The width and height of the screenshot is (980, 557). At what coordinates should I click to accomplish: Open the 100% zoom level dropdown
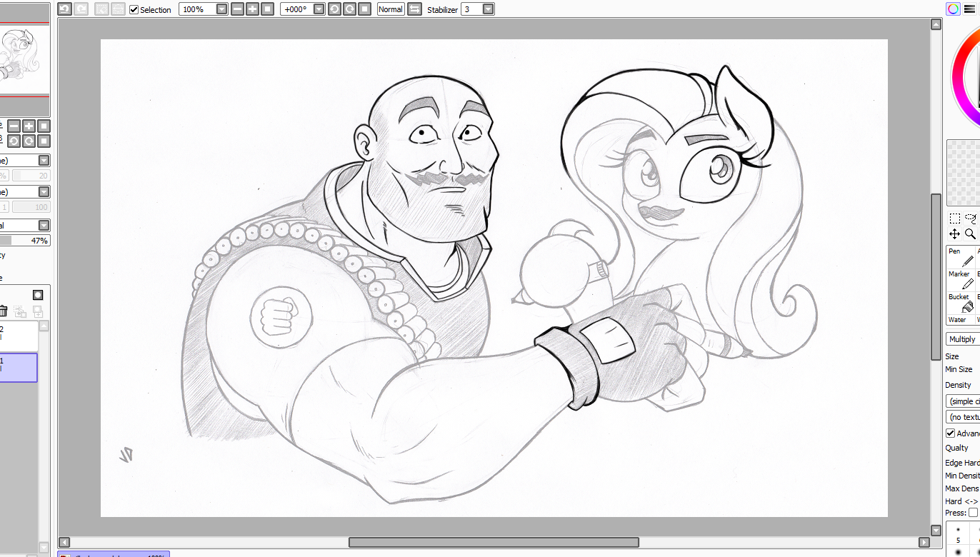click(221, 9)
